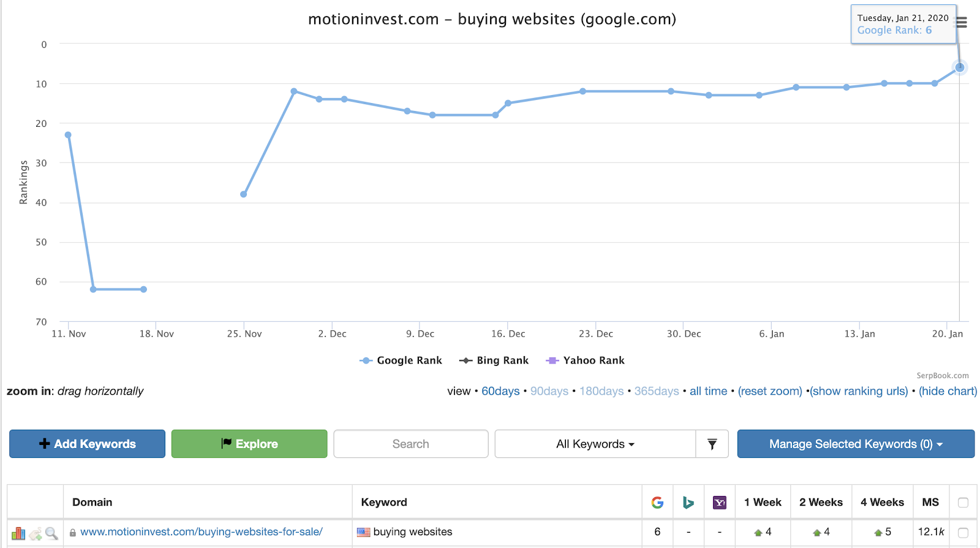Sort by the 2 Weeks column header

pyautogui.click(x=821, y=503)
